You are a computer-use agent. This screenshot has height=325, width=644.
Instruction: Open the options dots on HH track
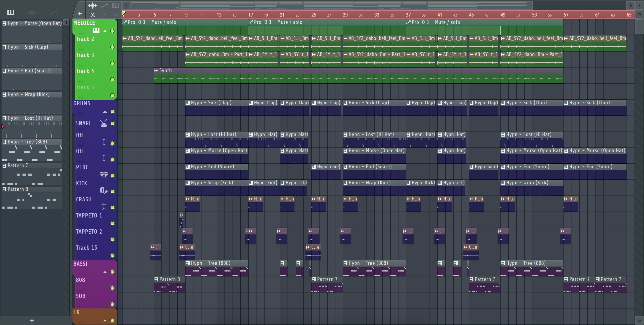coord(81,145)
